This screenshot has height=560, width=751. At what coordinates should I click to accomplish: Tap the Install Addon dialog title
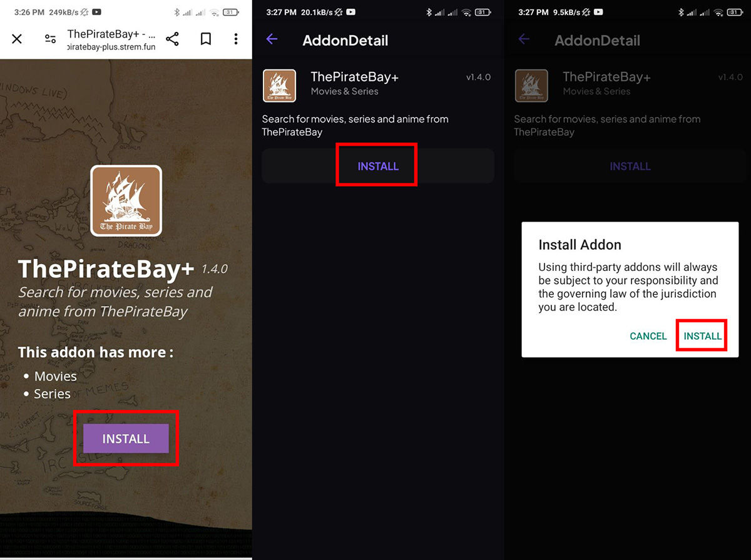click(580, 244)
